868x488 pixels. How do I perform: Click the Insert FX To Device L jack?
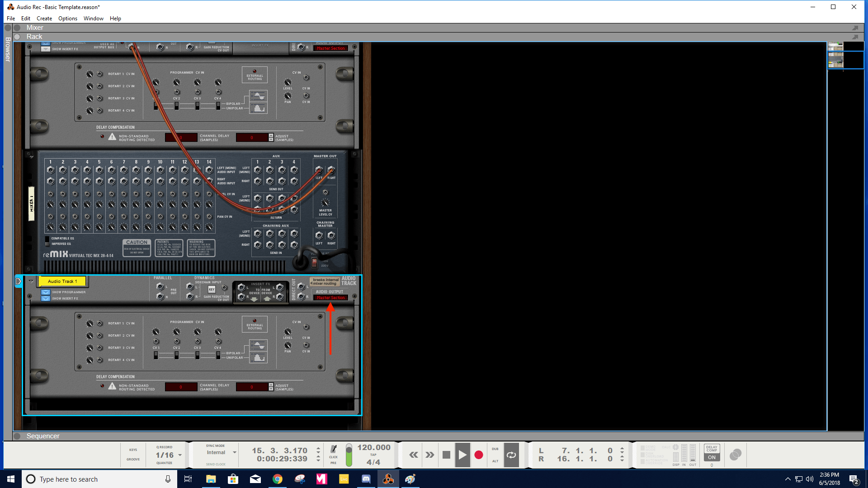[241, 287]
